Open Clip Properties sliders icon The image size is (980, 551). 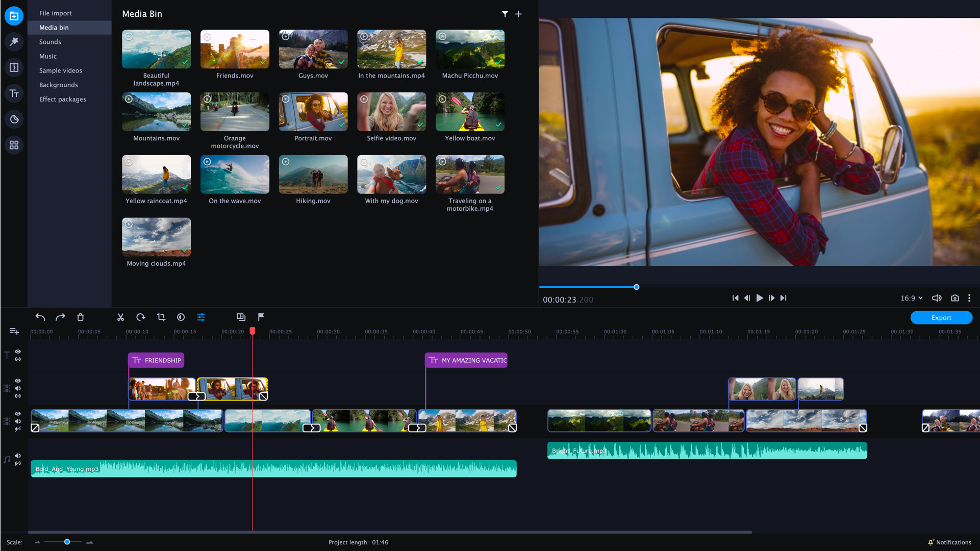[201, 317]
